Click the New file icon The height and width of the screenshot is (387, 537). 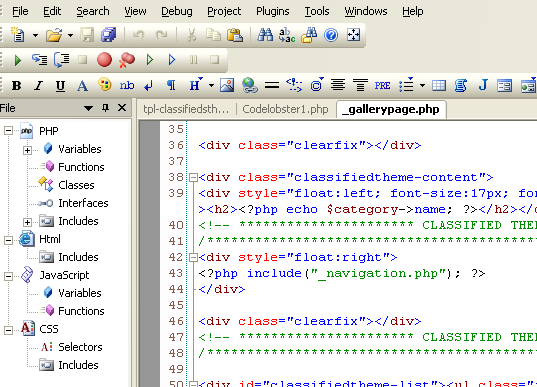17,35
